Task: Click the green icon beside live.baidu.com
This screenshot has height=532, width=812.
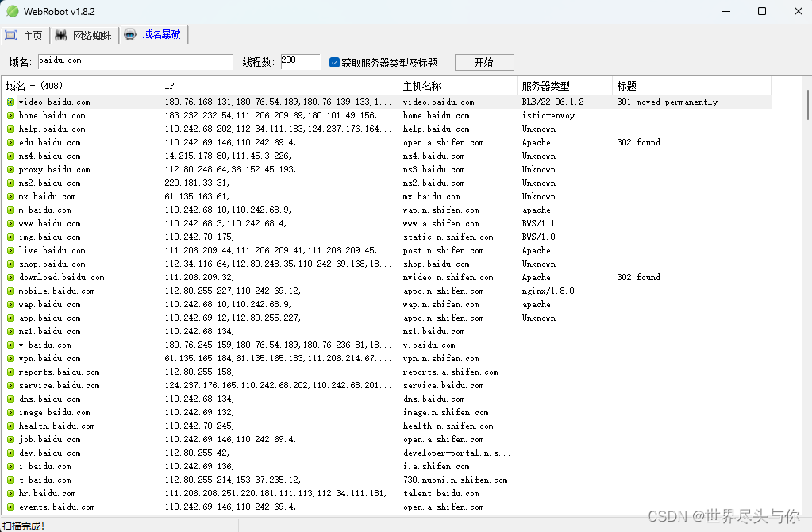Action: (10, 250)
